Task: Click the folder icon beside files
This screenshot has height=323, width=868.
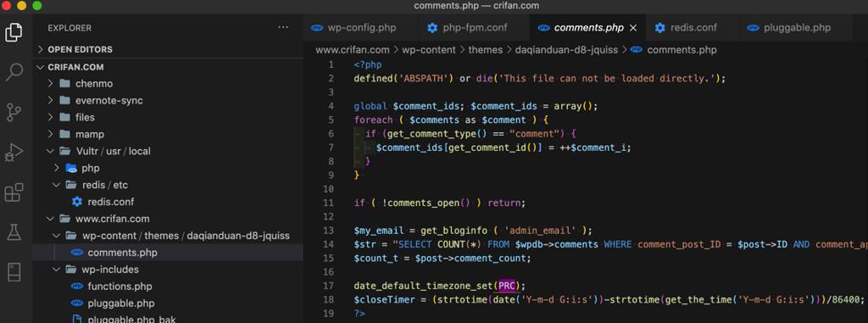Action: pyautogui.click(x=64, y=118)
